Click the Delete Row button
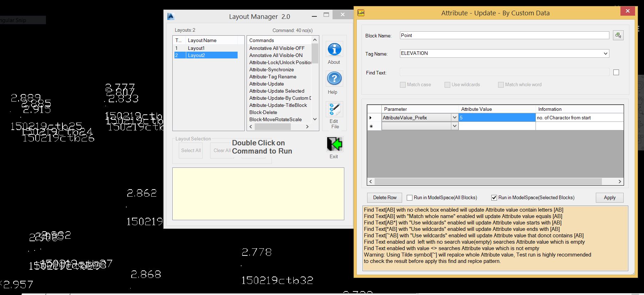This screenshot has width=644, height=295. pos(385,197)
